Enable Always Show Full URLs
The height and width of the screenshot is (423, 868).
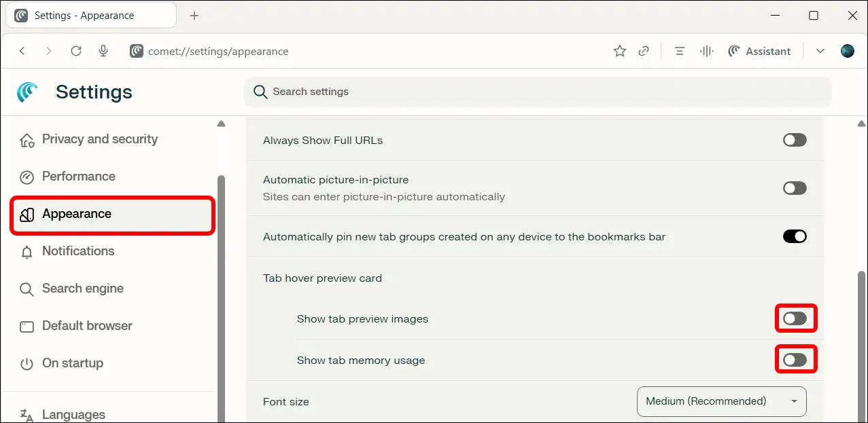(794, 140)
